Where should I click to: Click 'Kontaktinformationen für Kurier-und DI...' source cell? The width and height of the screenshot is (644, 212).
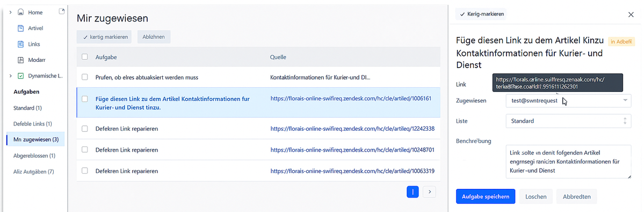click(320, 77)
